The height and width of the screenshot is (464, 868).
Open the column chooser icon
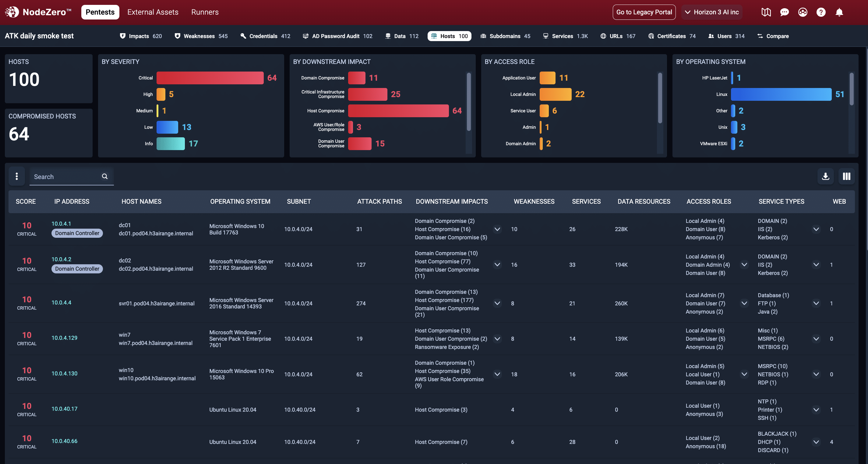point(846,176)
